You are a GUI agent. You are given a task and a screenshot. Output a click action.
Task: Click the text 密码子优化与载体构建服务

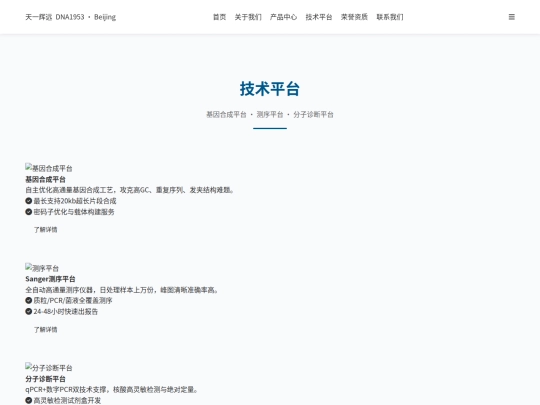pyautogui.click(x=74, y=212)
